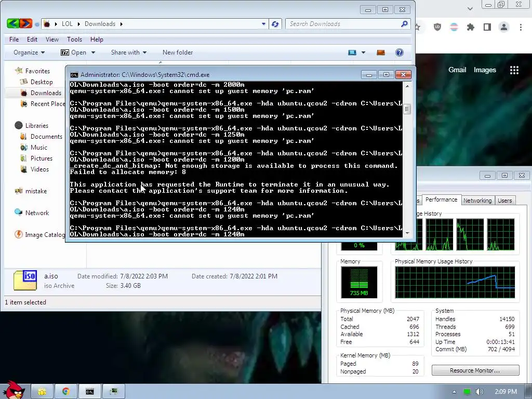Viewport: 532px width, 399px height.
Task: Switch to Chrome on the taskbar
Action: coord(66,392)
